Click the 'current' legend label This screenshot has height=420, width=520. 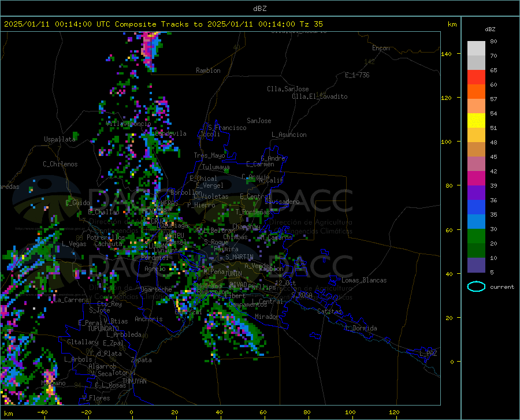[502, 287]
